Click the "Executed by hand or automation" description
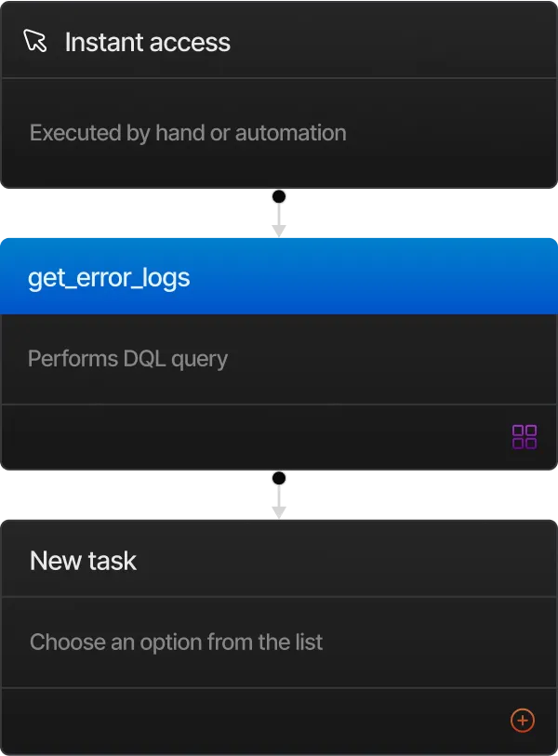Viewport: 558px width, 756px height. click(188, 133)
